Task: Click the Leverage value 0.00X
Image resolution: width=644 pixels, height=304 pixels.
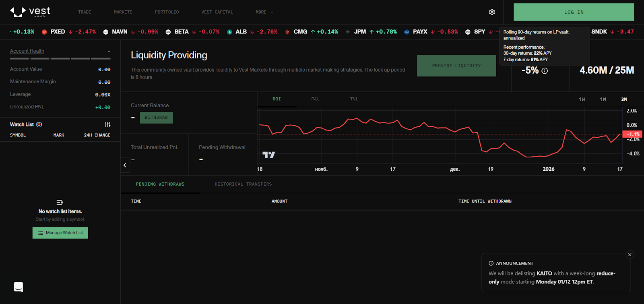Action: 103,95
